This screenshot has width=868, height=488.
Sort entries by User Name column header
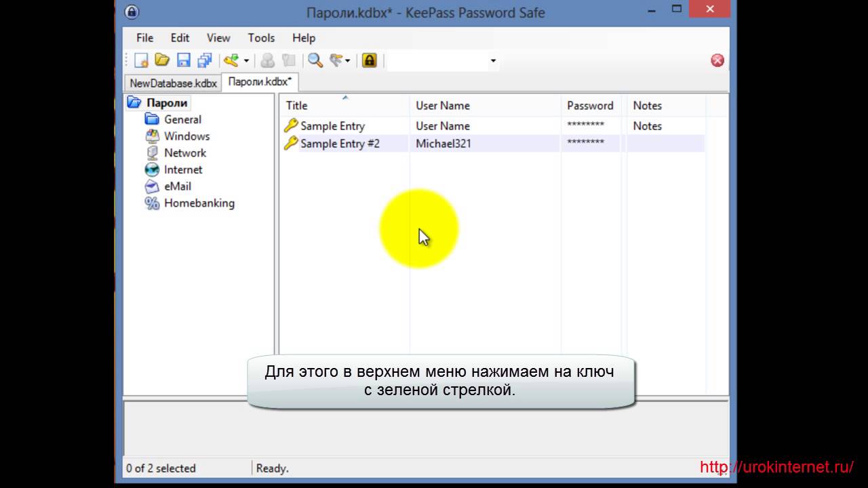(486, 105)
